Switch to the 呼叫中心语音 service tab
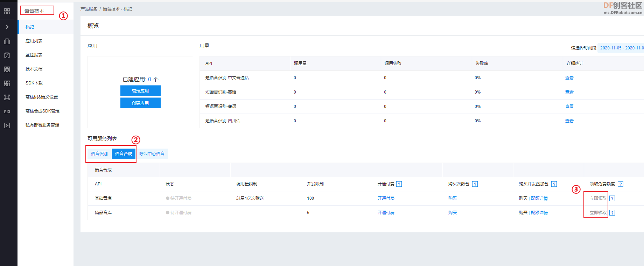The height and width of the screenshot is (266, 644). [152, 154]
